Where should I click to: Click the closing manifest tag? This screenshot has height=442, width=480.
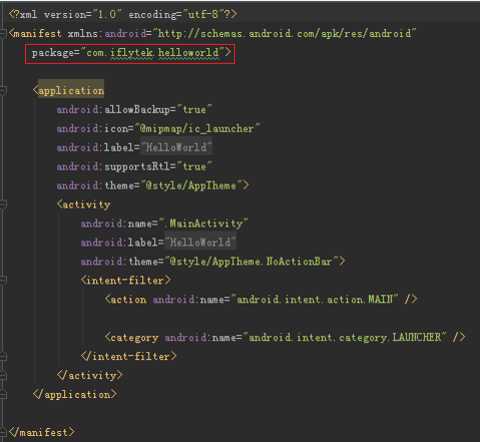pyautogui.click(x=42, y=432)
